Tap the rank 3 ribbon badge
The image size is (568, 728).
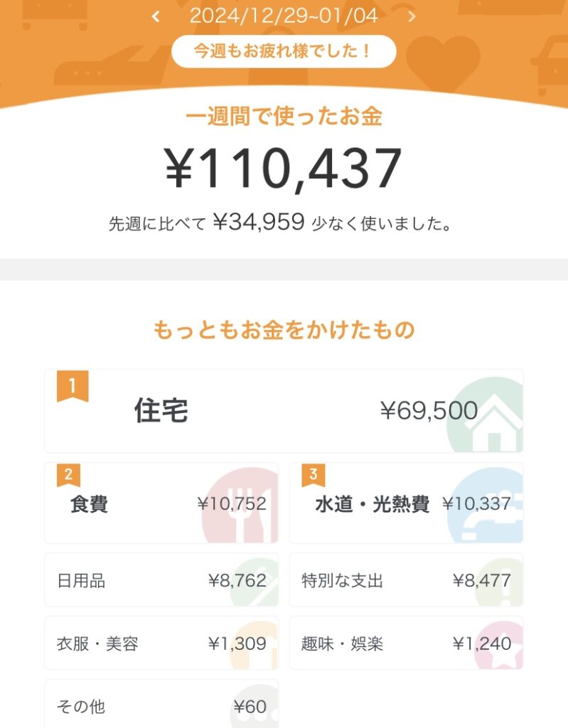click(313, 475)
